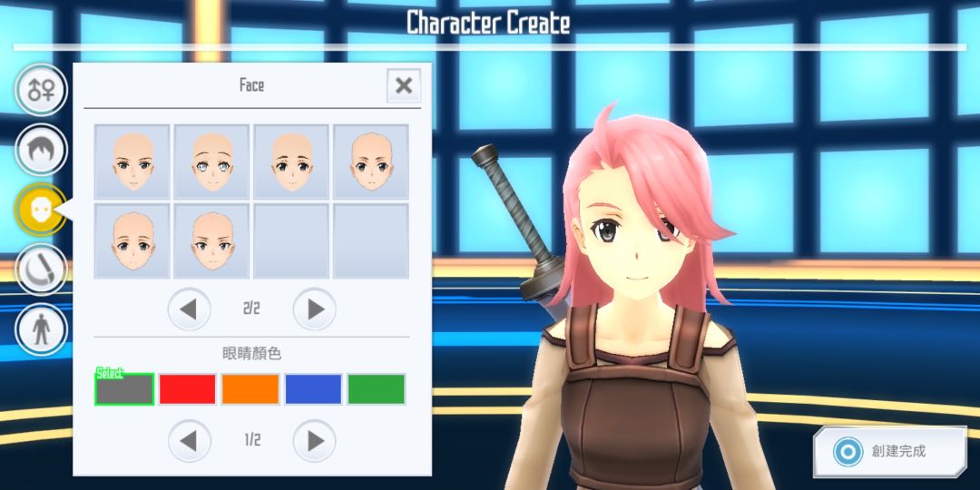Open the body type category
Image resolution: width=980 pixels, height=490 pixels.
[x=41, y=328]
